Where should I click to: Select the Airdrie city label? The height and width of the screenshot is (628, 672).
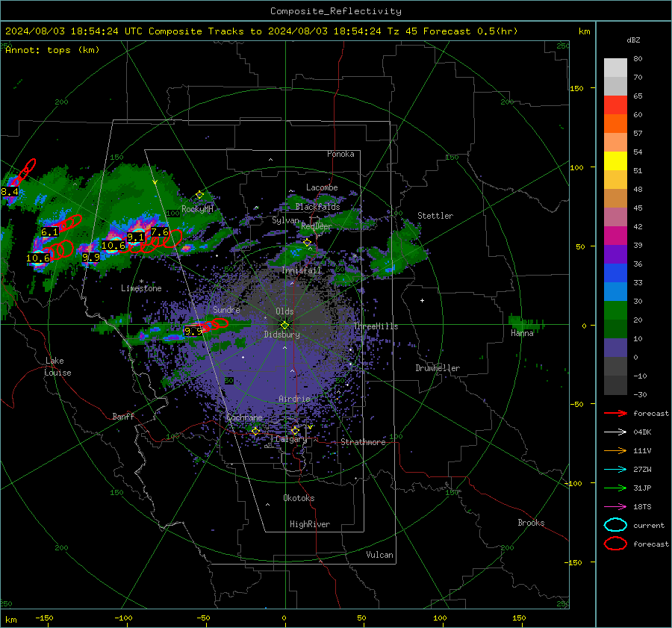point(294,399)
